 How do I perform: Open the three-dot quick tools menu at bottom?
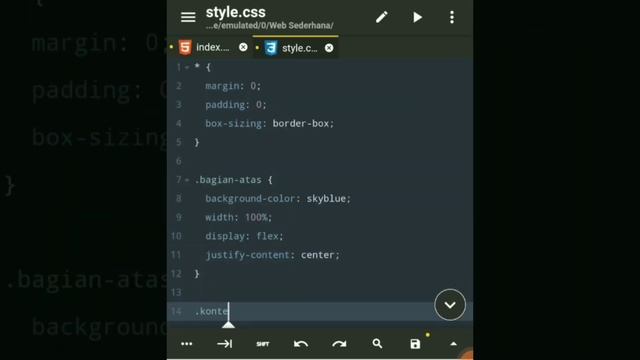(x=187, y=344)
